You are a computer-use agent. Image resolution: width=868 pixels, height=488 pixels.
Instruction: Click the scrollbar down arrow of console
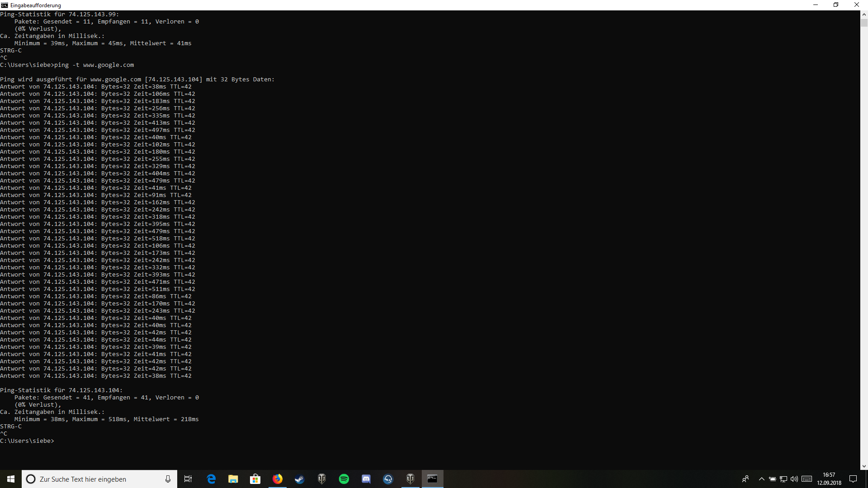864,466
